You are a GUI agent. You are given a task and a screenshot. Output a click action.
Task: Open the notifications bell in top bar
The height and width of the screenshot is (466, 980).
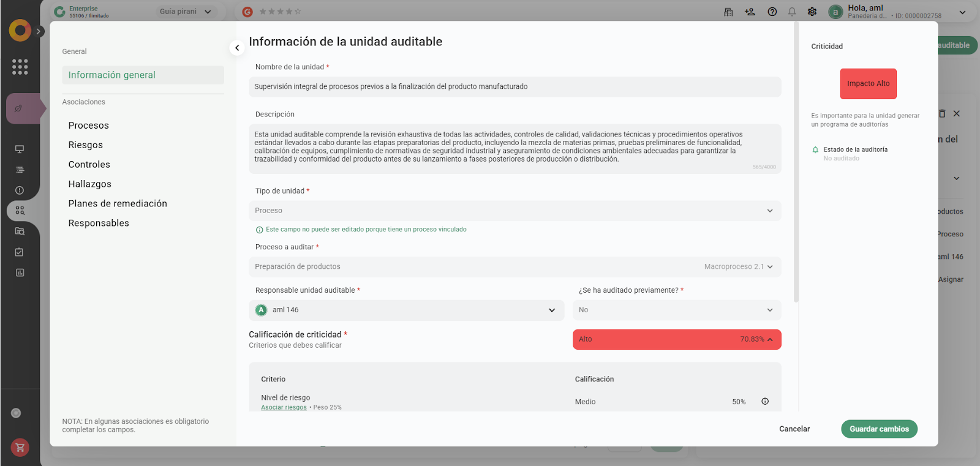coord(792,12)
